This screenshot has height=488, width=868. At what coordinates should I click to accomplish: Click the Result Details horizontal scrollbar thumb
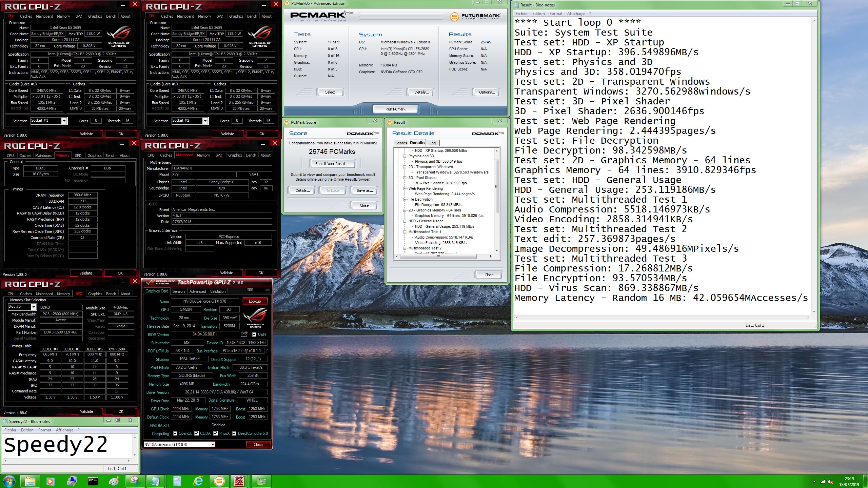click(438, 257)
